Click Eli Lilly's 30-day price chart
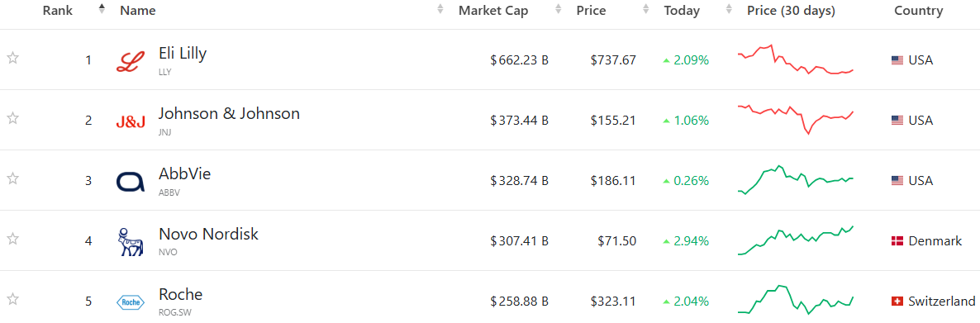980x323 pixels. pos(796,60)
